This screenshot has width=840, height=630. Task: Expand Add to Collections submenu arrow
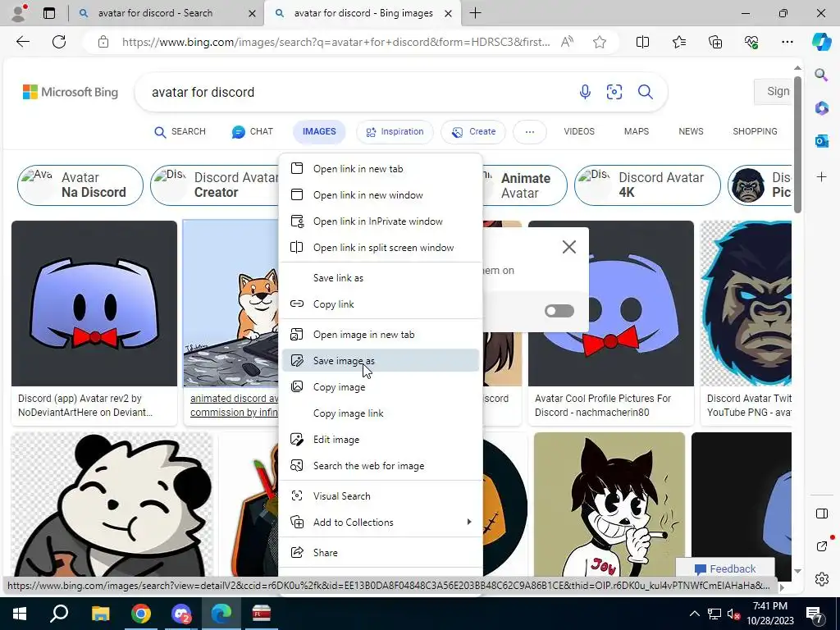(469, 522)
